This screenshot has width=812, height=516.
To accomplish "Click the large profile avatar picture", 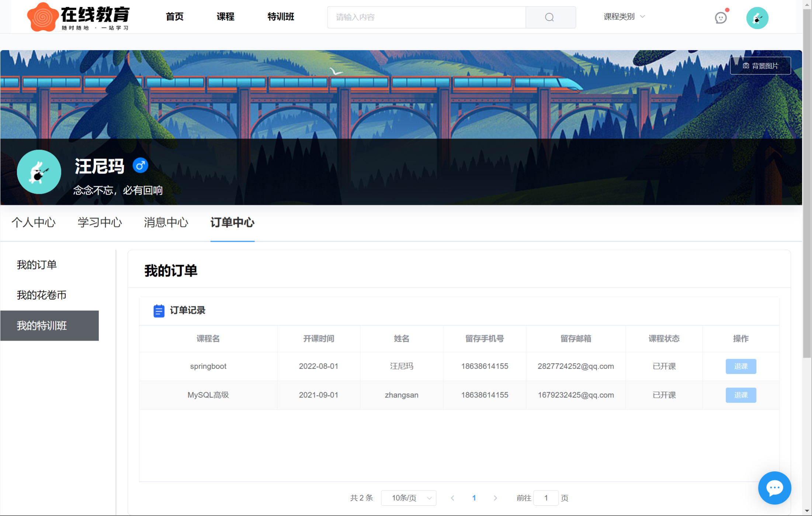I will coord(39,172).
